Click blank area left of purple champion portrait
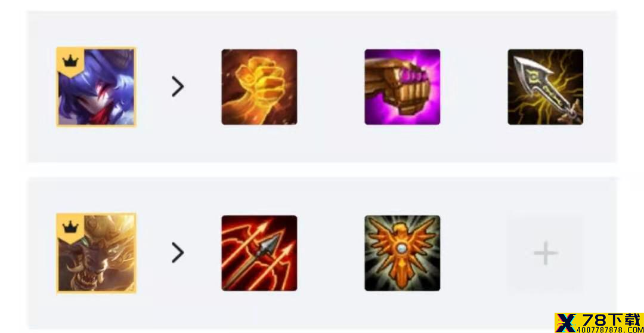The image size is (644, 333). [42, 87]
